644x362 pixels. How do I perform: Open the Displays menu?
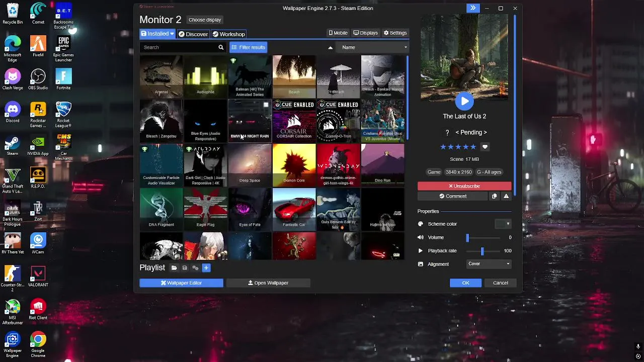366,33
